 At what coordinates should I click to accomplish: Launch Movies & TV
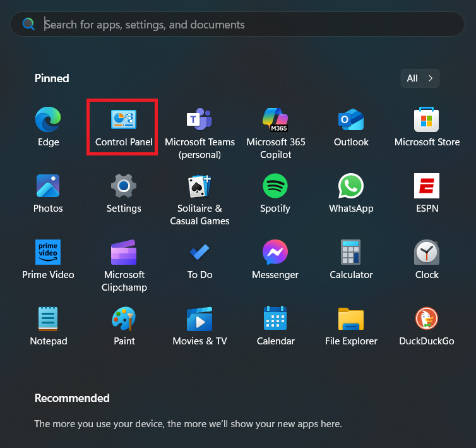pos(199,326)
